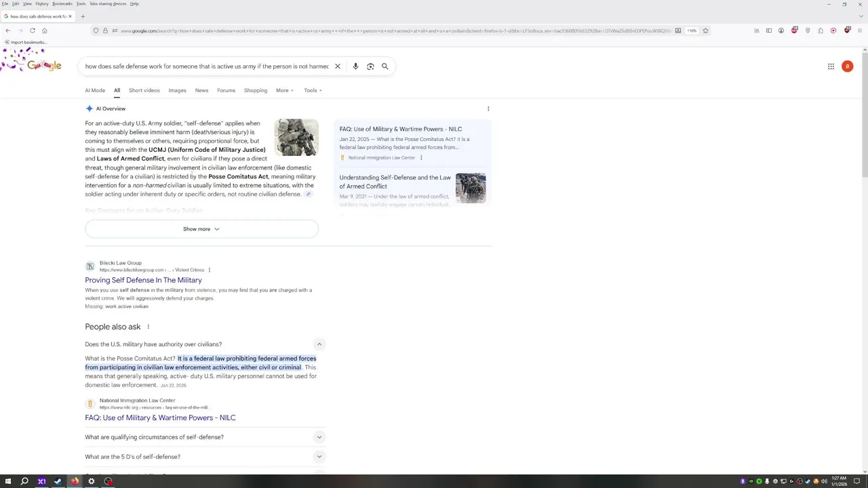Switch to the Shopping tab

coord(256,90)
